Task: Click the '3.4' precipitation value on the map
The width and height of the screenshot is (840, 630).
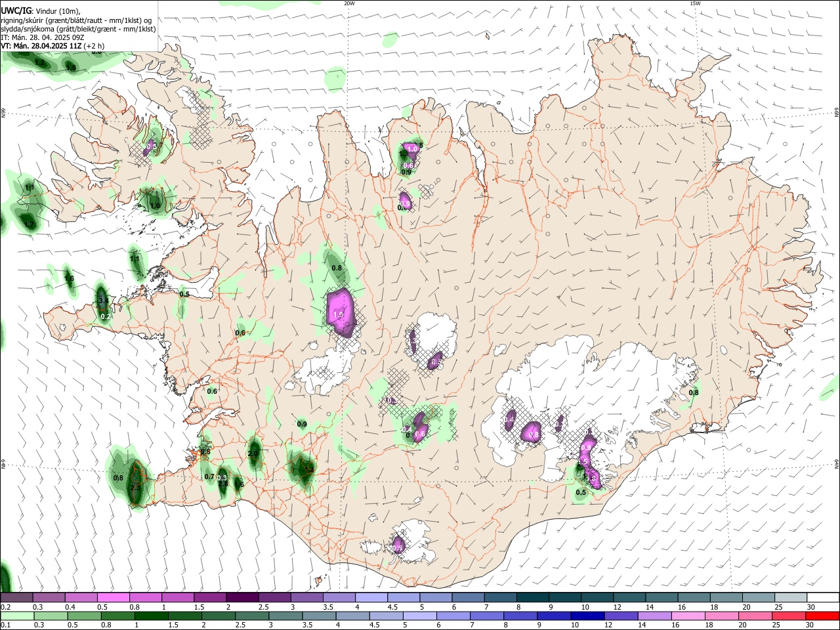Action: point(103,300)
